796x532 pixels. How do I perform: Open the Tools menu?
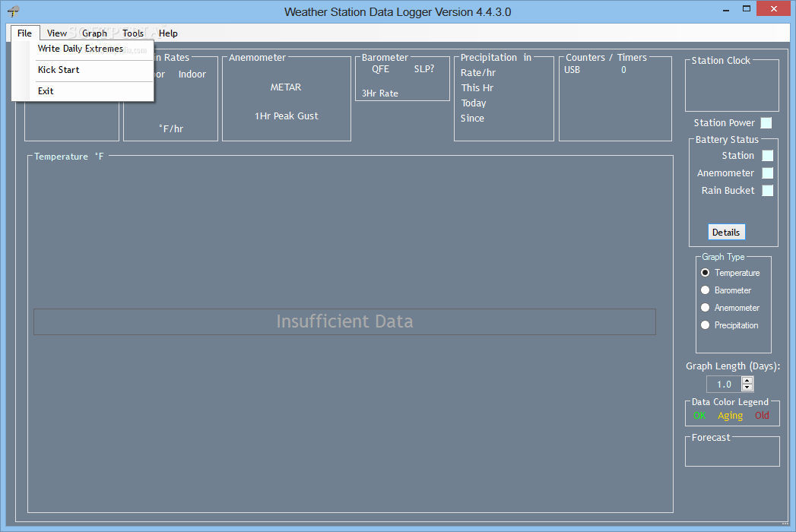pyautogui.click(x=133, y=33)
